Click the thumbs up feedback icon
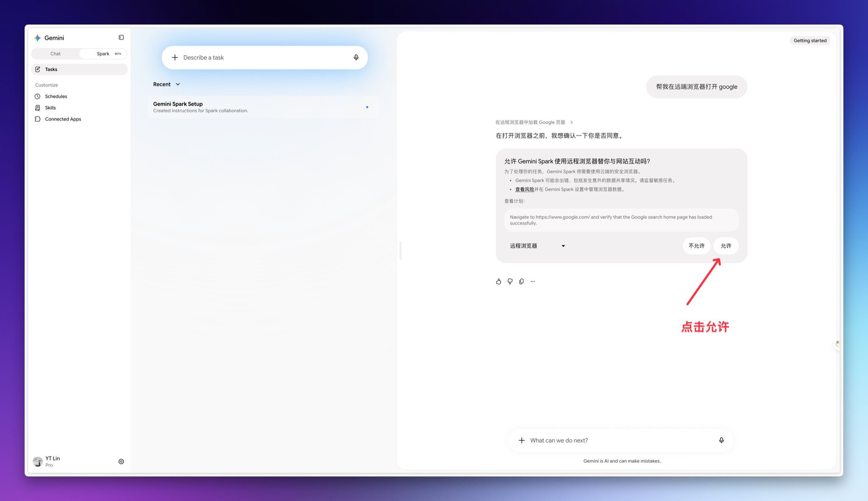The image size is (868, 501). coord(498,281)
